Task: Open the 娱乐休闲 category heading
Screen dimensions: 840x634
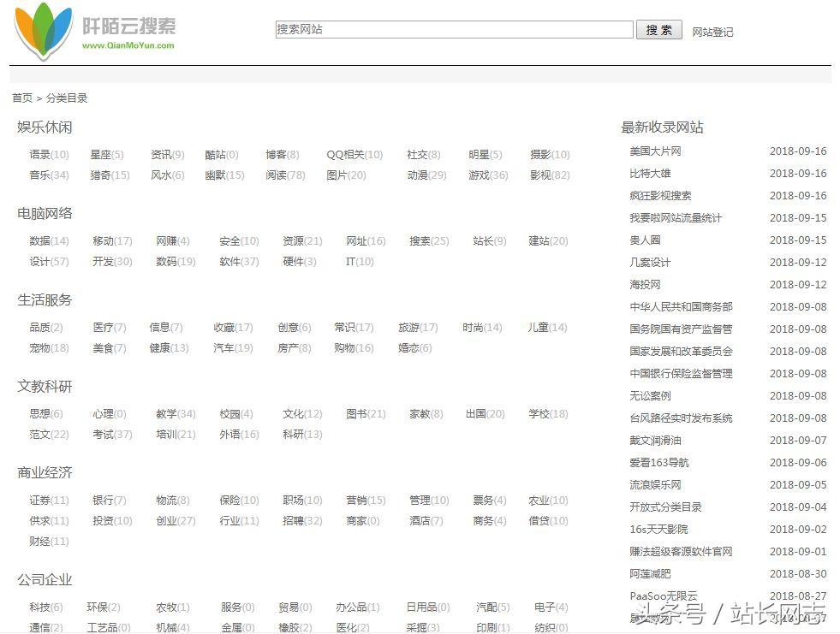Action: (45, 127)
